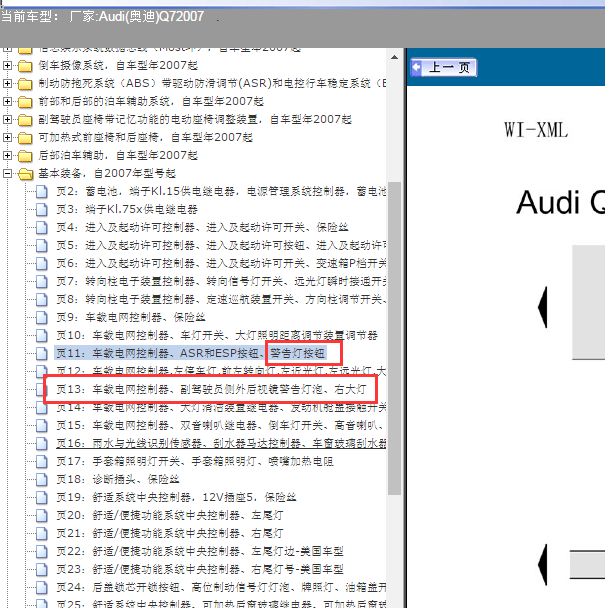This screenshot has width=605, height=608.
Task: Expand the 前部和后部的泊车辅助系统 folder
Action: pyautogui.click(x=7, y=102)
